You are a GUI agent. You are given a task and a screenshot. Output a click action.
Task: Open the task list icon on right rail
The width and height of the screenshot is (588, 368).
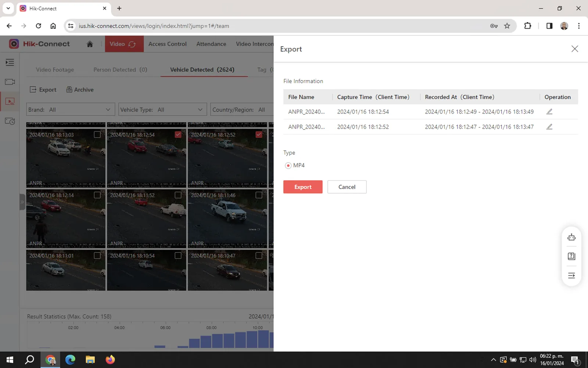[x=571, y=275]
